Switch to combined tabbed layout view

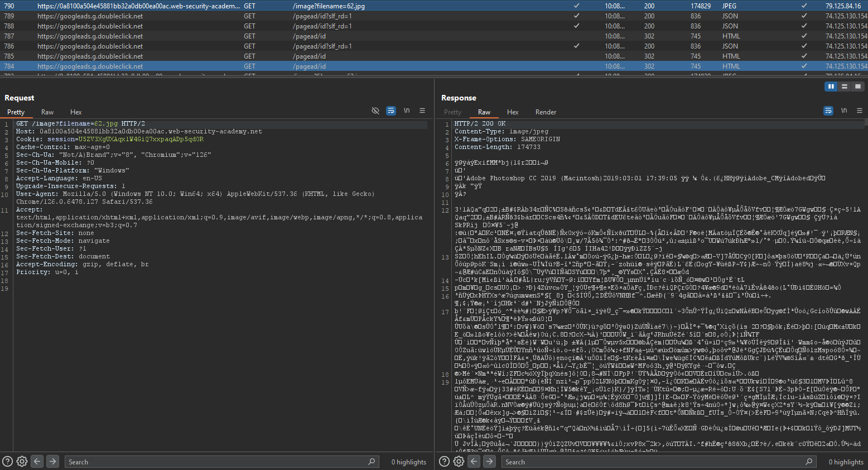(x=858, y=87)
